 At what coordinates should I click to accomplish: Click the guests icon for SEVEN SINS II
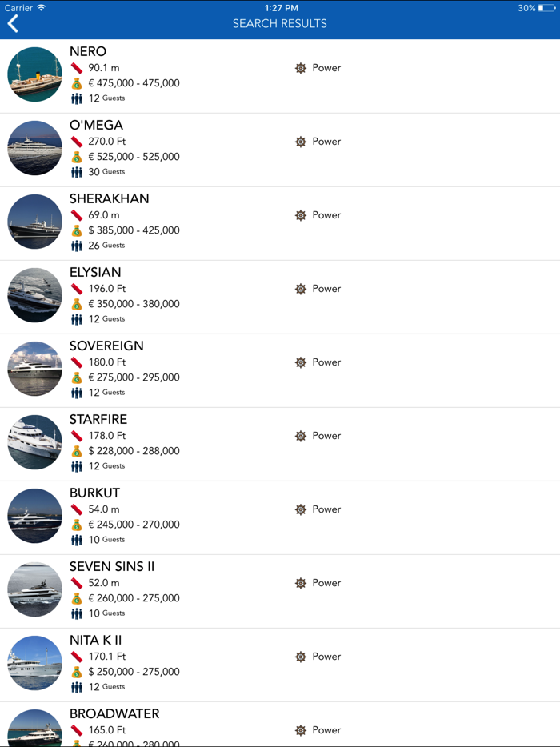tap(76, 613)
